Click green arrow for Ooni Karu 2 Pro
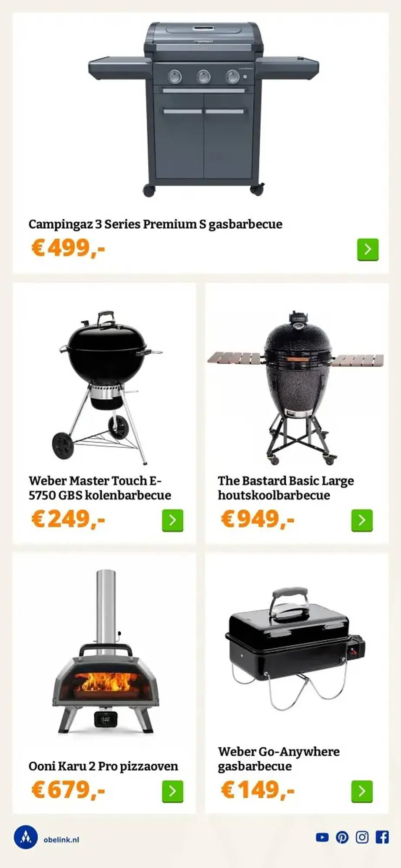The height and width of the screenshot is (868, 401). tap(172, 791)
